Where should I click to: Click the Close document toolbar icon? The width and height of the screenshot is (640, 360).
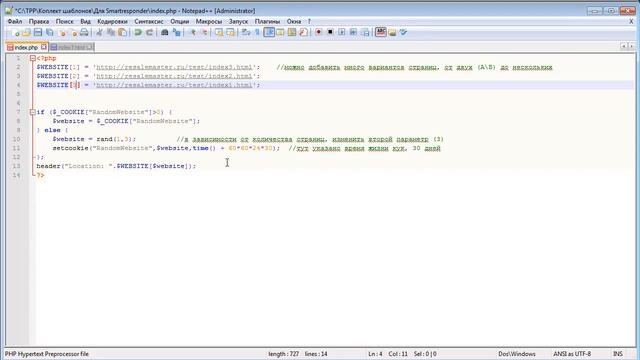[x=62, y=32]
